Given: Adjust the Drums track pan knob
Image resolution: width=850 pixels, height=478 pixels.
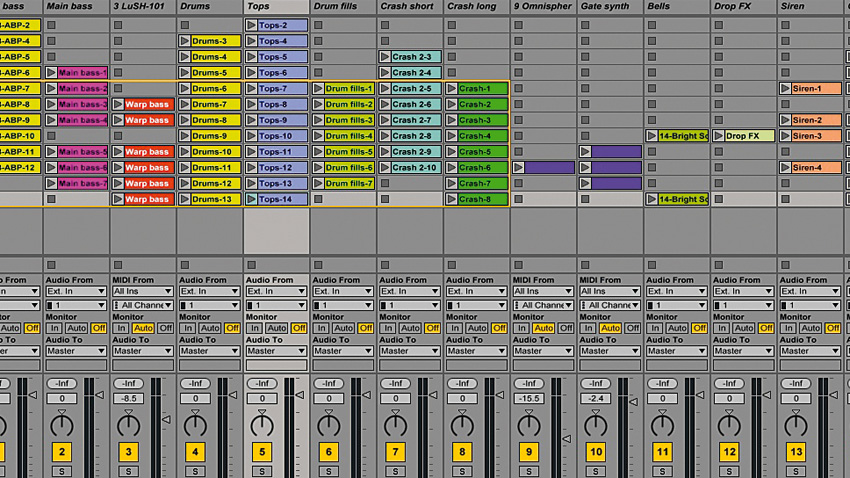Looking at the screenshot, I should pos(195,425).
